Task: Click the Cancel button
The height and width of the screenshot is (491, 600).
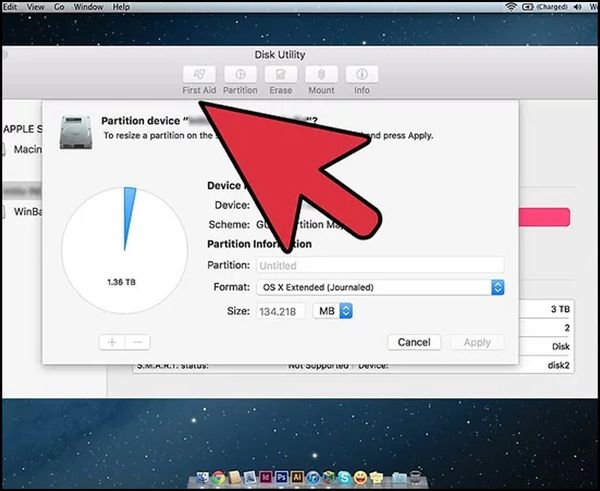Action: click(x=413, y=342)
